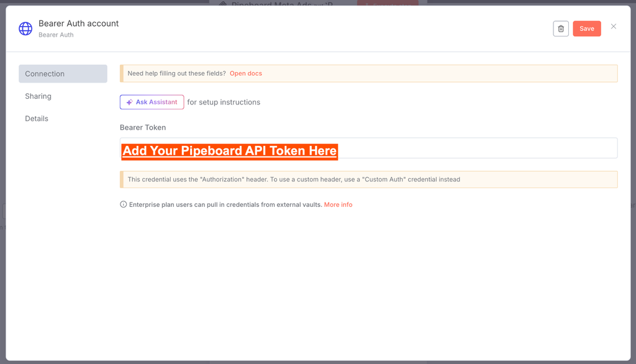Click the Bearer Token input field
Image resolution: width=636 pixels, height=364 pixels.
click(368, 148)
